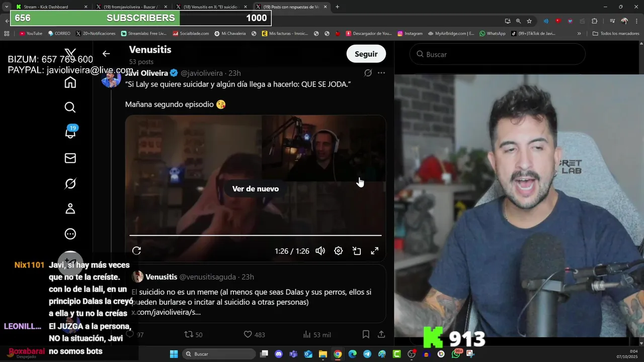The height and width of the screenshot is (362, 644).
Task: Open Discord from the taskbar
Action: click(x=279, y=354)
